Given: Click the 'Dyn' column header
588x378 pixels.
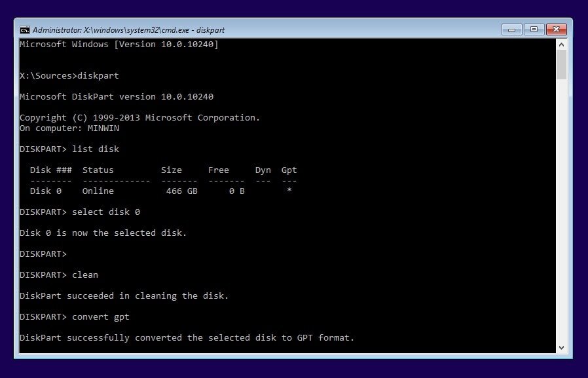Looking at the screenshot, I should (x=263, y=170).
